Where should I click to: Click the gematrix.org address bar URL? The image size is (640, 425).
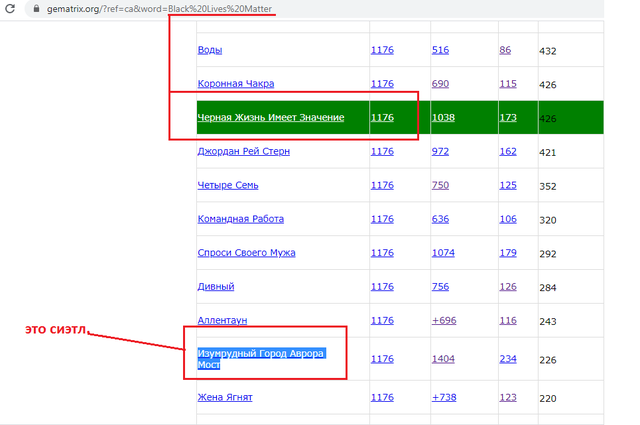[x=159, y=9]
